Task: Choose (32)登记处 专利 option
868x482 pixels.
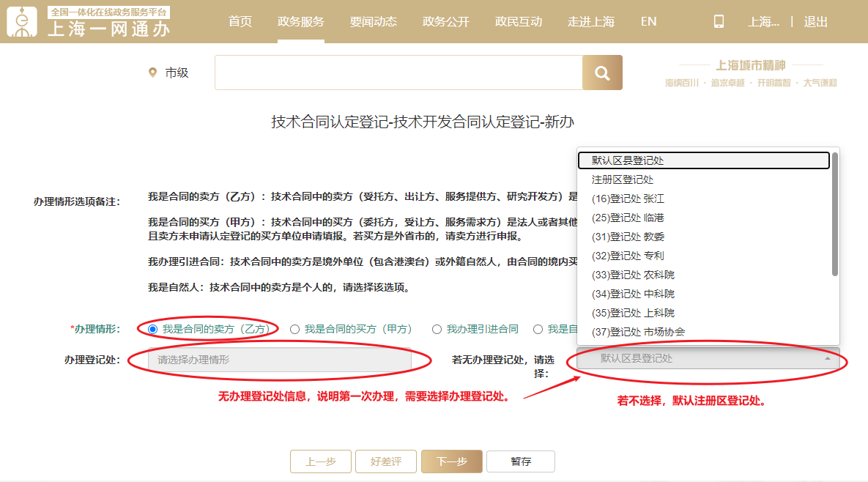Action: pos(628,256)
